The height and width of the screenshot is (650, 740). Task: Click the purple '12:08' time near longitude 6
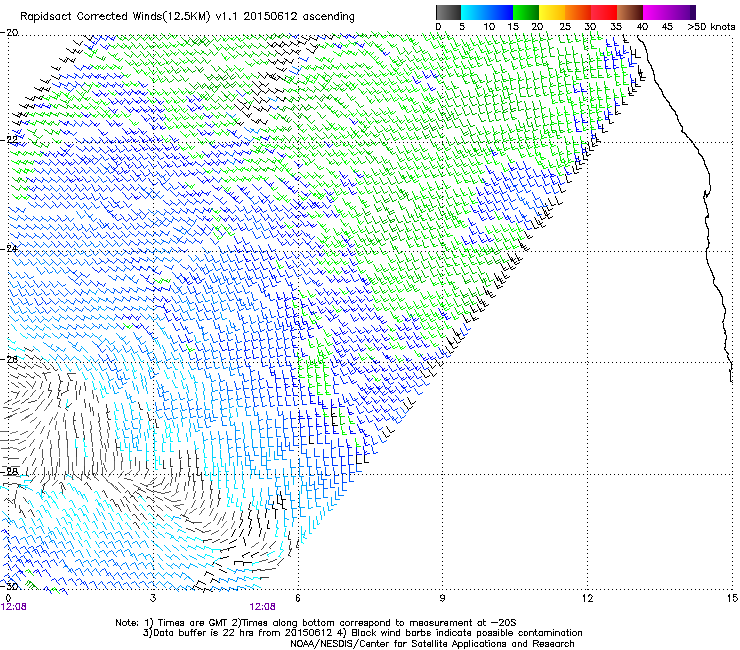[x=263, y=607]
